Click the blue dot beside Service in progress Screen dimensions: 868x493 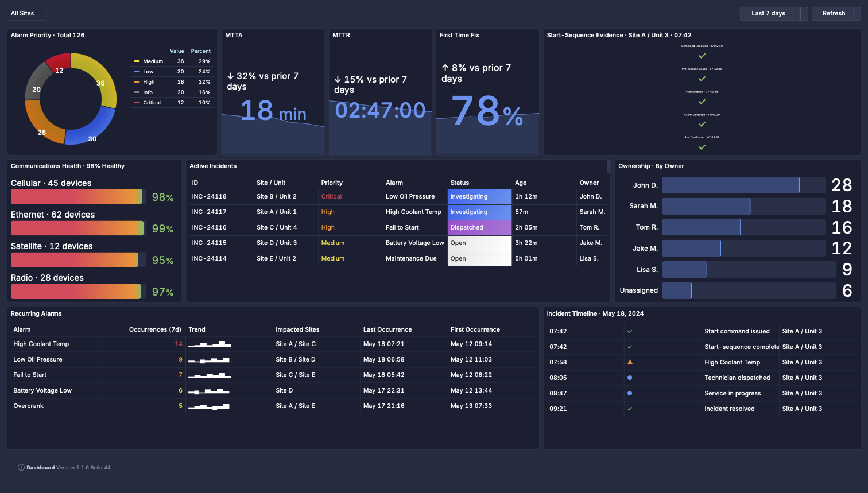[630, 393]
